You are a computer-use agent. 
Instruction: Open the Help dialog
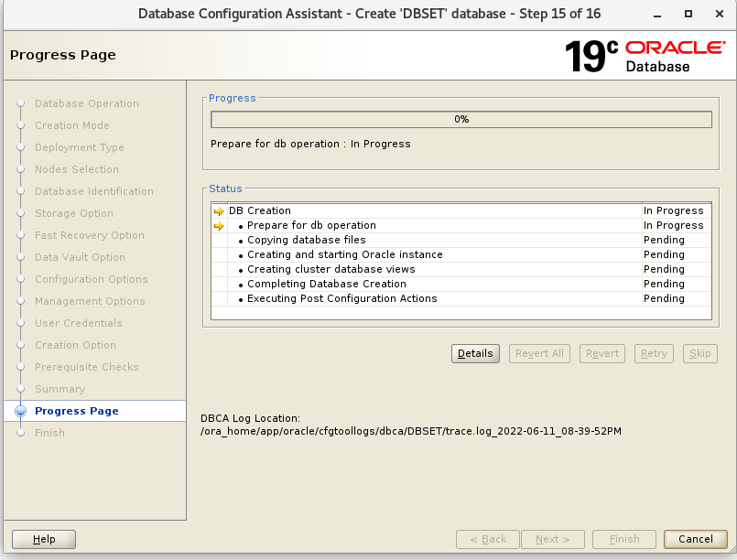pyautogui.click(x=44, y=539)
